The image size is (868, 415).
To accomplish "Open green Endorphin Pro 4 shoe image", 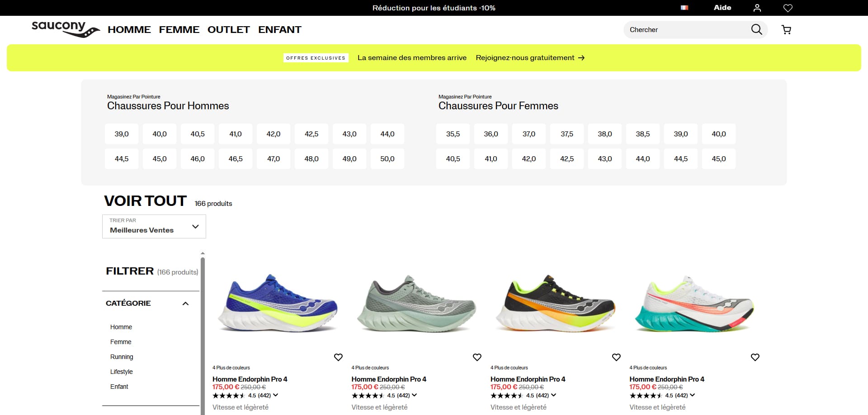I will [416, 303].
